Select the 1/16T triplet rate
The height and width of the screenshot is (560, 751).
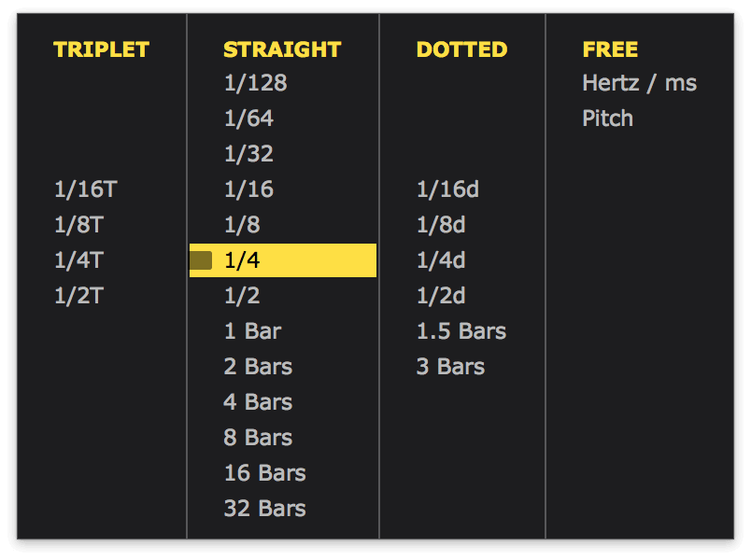85,189
